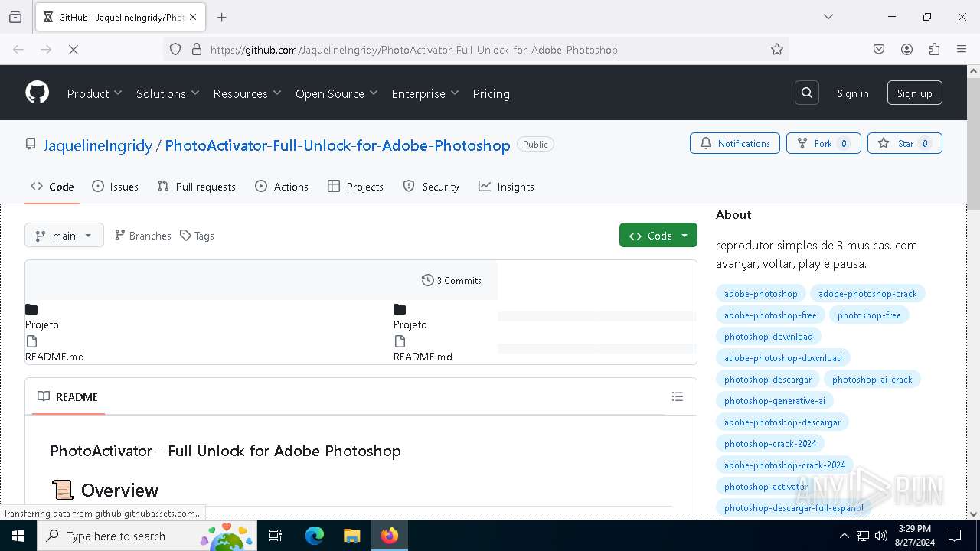
Task: Show hidden tray icons chevron
Action: click(x=844, y=536)
